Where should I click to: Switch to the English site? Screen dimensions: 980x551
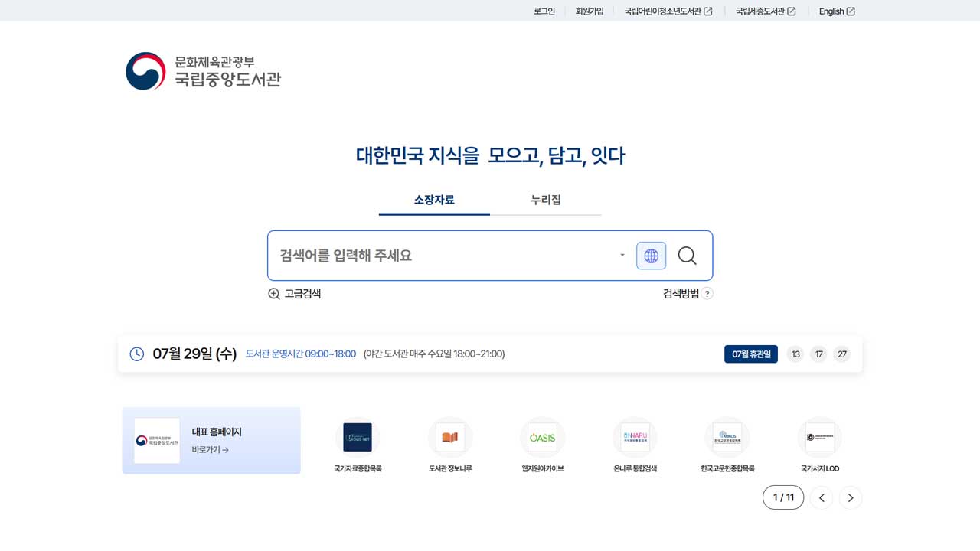tap(837, 11)
